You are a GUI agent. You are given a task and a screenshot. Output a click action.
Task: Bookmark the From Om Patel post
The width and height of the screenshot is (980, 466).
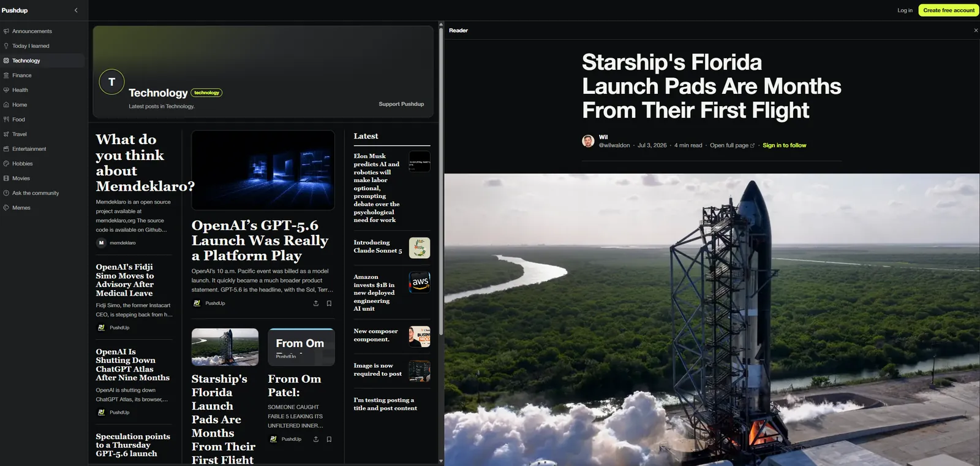pyautogui.click(x=329, y=439)
